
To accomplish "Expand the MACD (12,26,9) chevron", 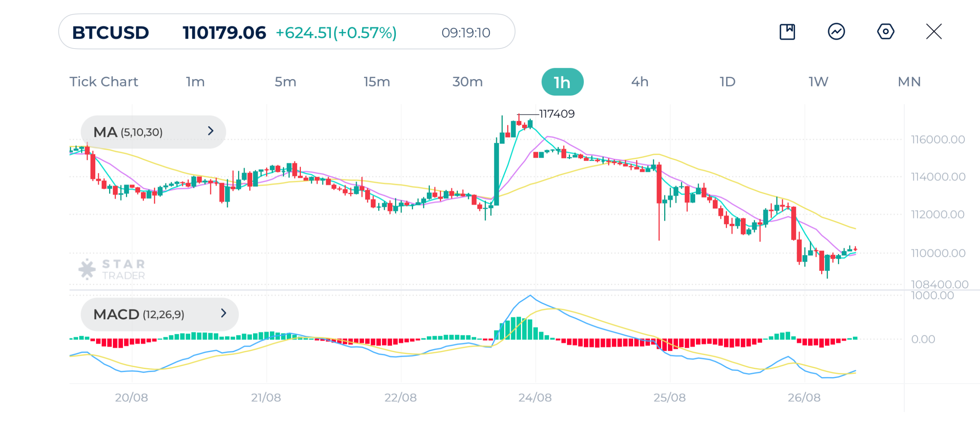I will pos(224,313).
